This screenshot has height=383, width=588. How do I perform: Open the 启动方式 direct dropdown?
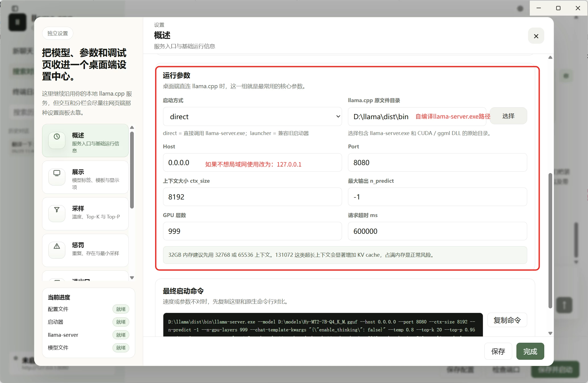coord(252,116)
